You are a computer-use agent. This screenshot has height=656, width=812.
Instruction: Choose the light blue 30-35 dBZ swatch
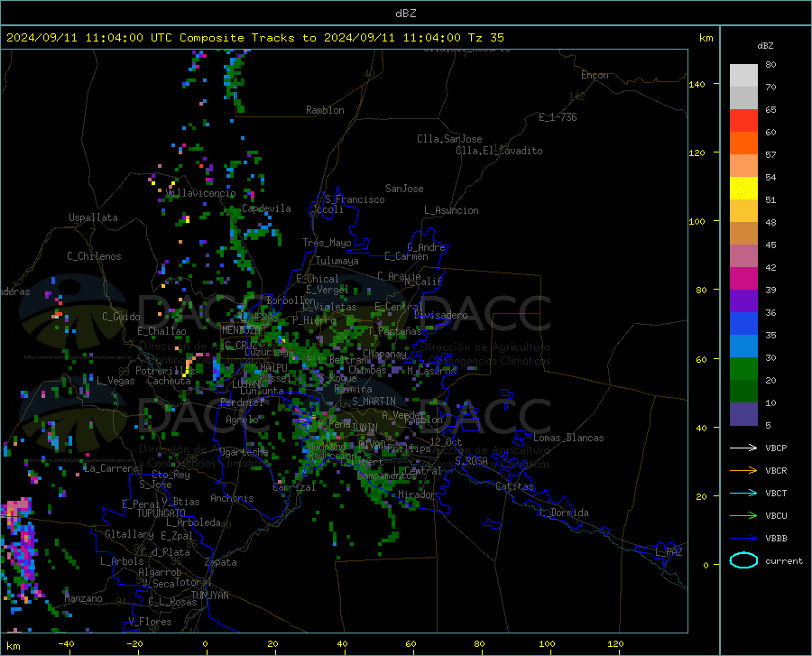[743, 346]
